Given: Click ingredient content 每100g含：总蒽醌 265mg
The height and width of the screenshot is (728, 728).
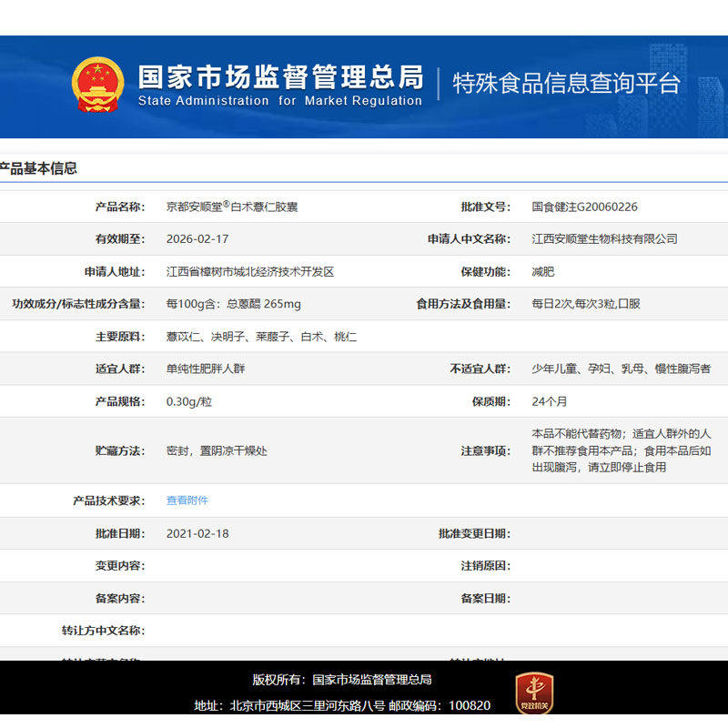Looking at the screenshot, I should point(234,304).
